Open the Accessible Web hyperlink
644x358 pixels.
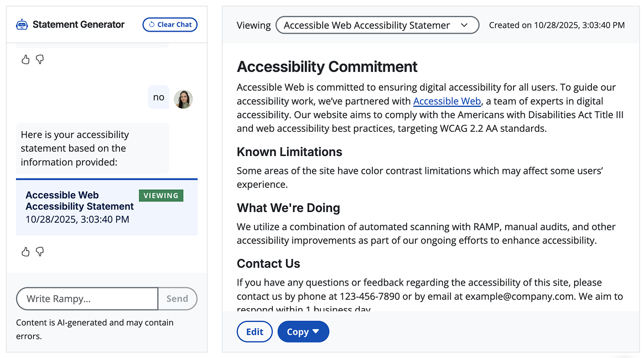click(447, 101)
